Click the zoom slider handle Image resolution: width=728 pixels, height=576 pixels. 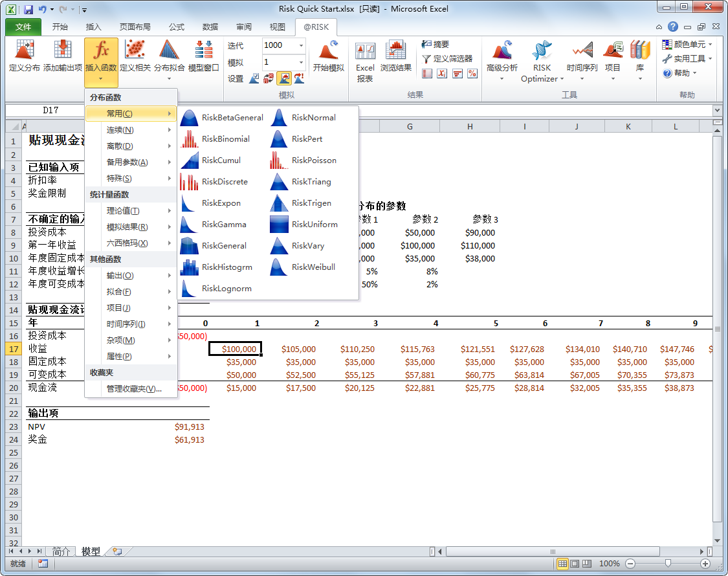coord(668,564)
